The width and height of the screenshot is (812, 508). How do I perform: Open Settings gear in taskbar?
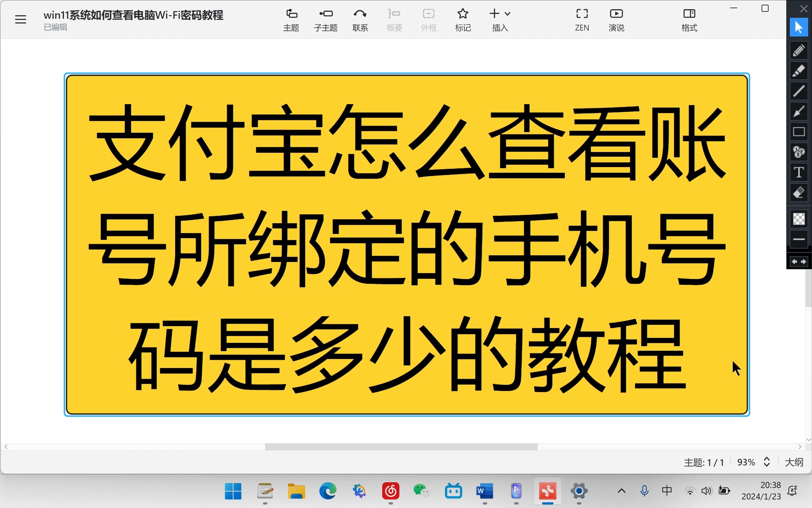tap(579, 491)
